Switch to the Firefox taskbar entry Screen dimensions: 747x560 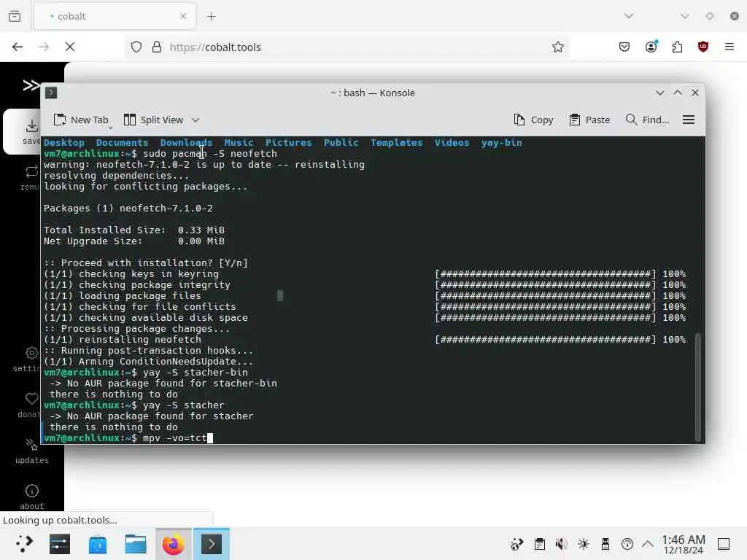174,544
